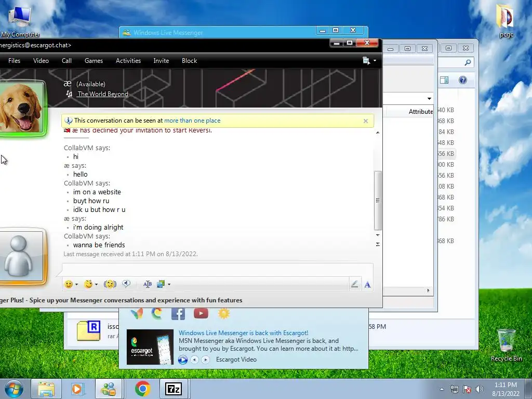
Task: Open 7-Zip from taskbar
Action: pos(174,389)
